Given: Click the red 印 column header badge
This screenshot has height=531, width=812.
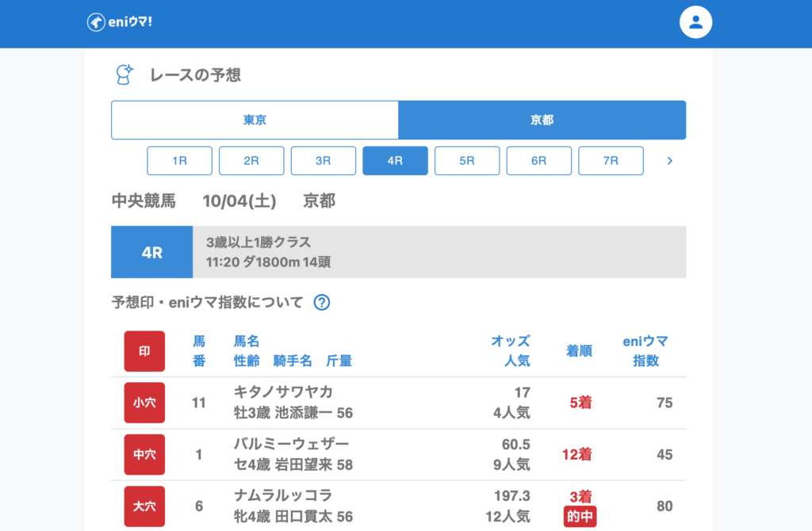Looking at the screenshot, I should point(144,351).
